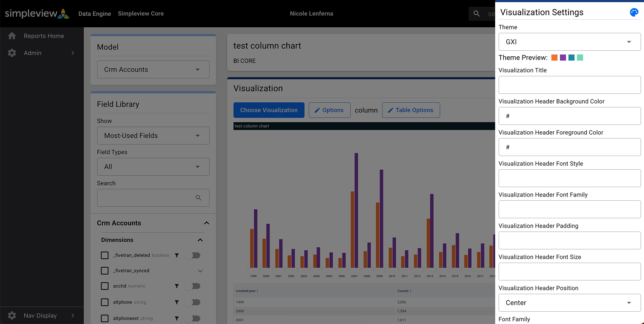Click the Table Options button

tap(411, 110)
